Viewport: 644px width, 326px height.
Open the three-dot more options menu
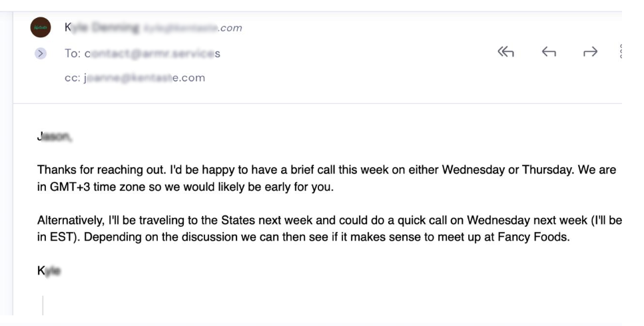tap(621, 51)
